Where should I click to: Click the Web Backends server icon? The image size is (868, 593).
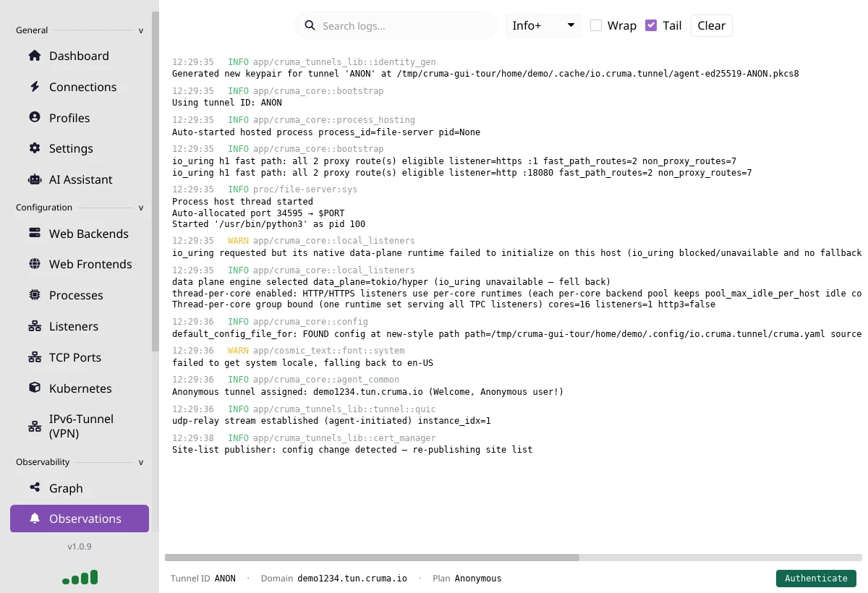click(x=34, y=234)
